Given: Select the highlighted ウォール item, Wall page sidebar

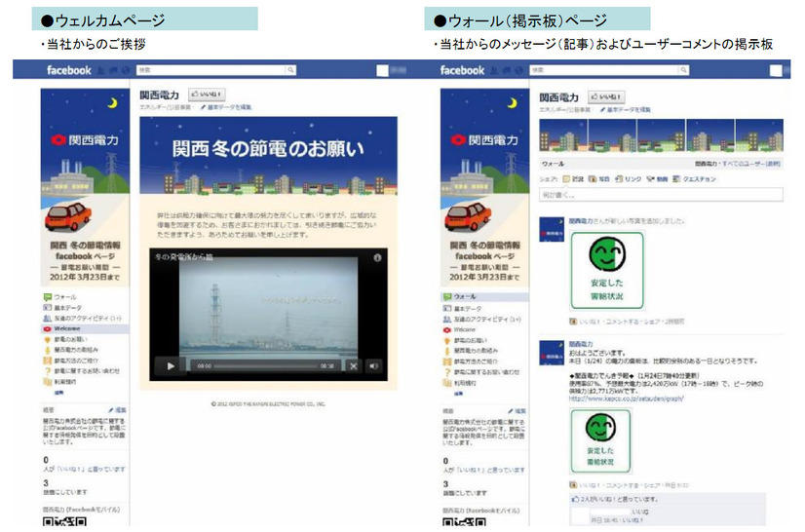Looking at the screenshot, I should pyautogui.click(x=484, y=297).
